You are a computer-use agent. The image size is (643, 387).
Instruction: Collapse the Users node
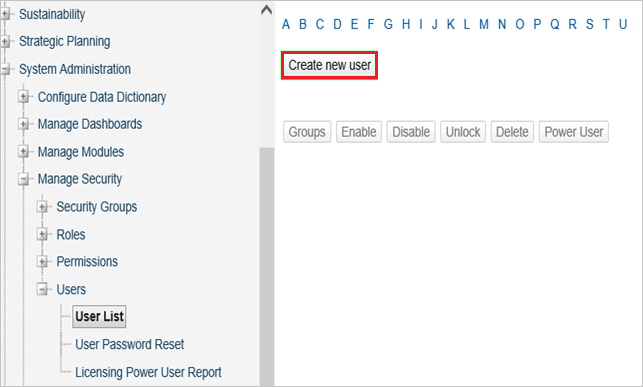42,289
